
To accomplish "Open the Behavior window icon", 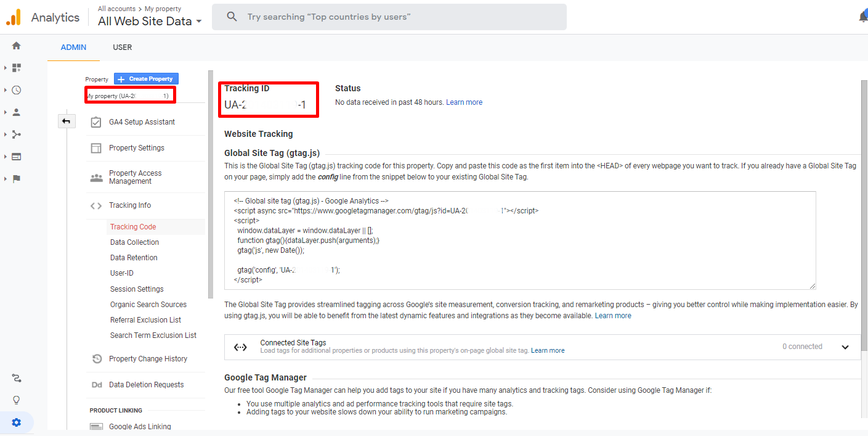I will (16, 157).
